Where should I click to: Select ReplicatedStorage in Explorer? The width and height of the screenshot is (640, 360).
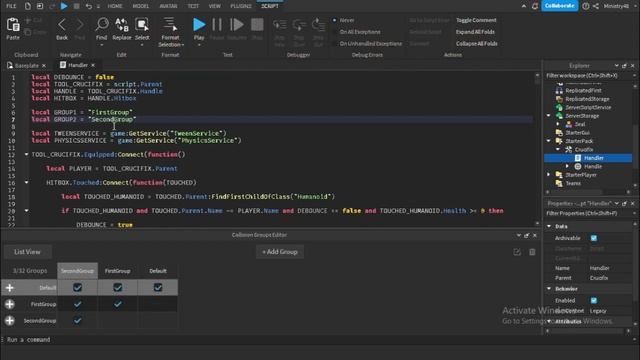pyautogui.click(x=587, y=99)
